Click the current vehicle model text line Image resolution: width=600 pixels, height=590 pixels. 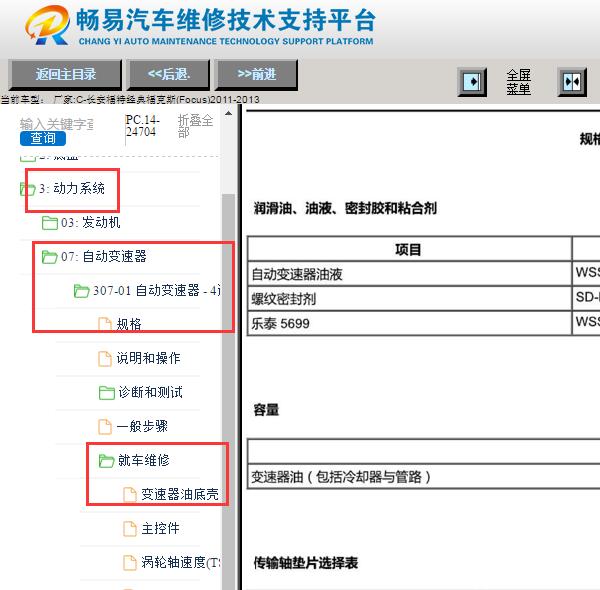[130, 100]
